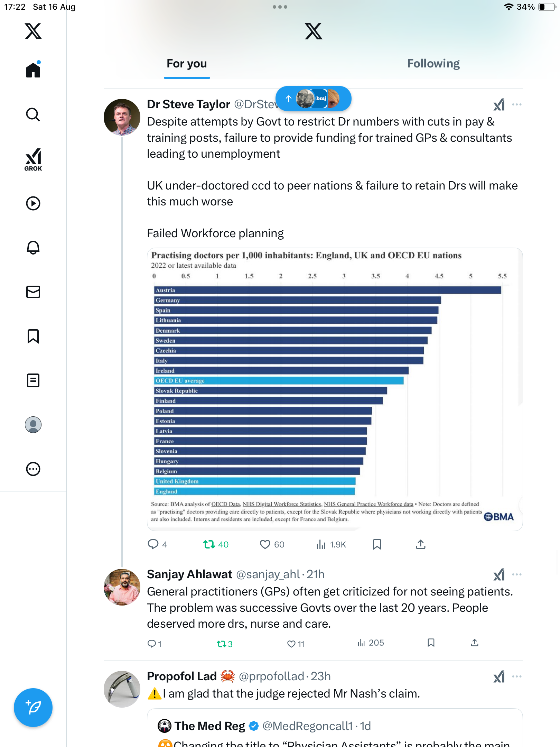Viewport: 560px width, 747px height.
Task: Open the Video tab play icon
Action: (33, 203)
